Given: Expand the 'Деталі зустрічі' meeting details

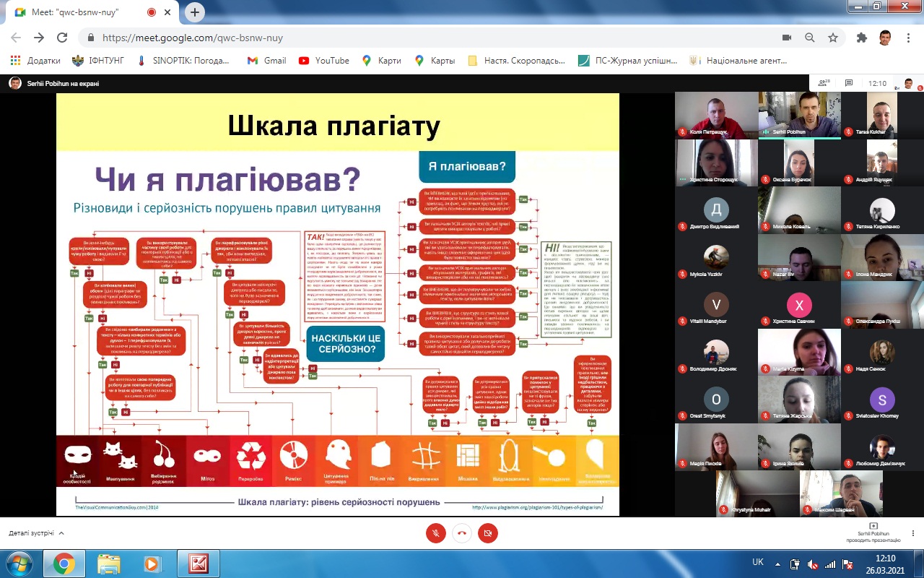Looking at the screenshot, I should tap(36, 533).
